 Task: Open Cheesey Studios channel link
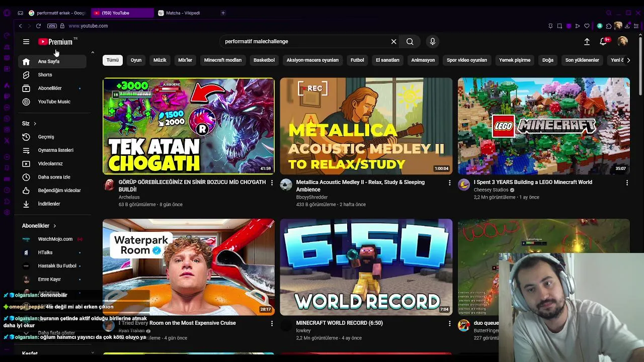coord(491,190)
